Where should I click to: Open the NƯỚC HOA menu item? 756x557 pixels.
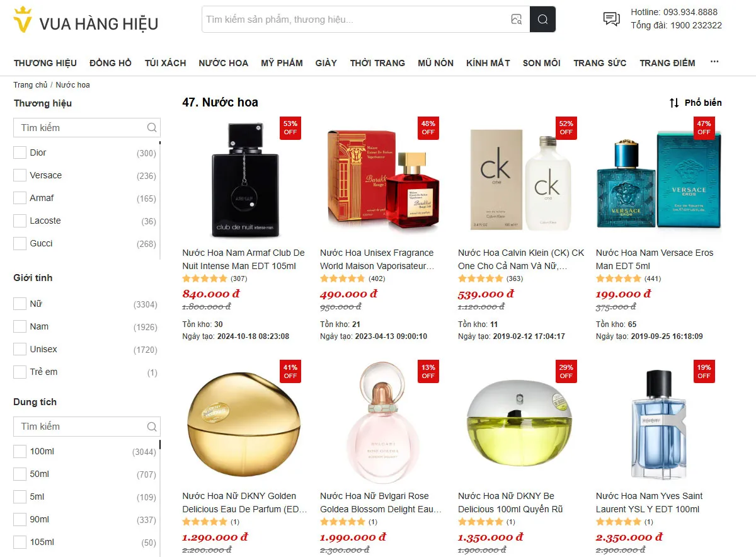(x=224, y=63)
